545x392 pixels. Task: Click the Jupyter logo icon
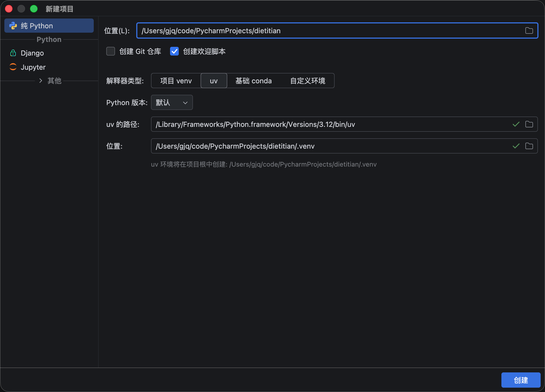point(13,67)
